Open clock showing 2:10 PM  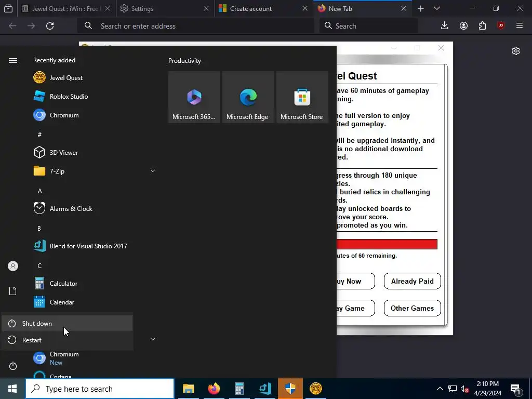click(x=487, y=389)
